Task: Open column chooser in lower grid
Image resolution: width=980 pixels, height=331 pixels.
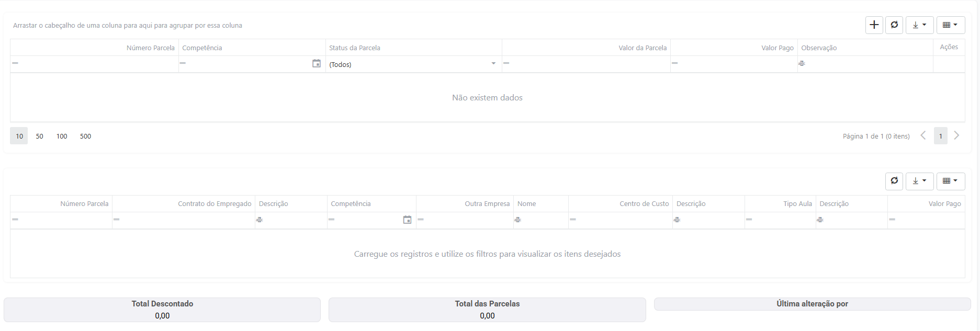Action: point(950,181)
